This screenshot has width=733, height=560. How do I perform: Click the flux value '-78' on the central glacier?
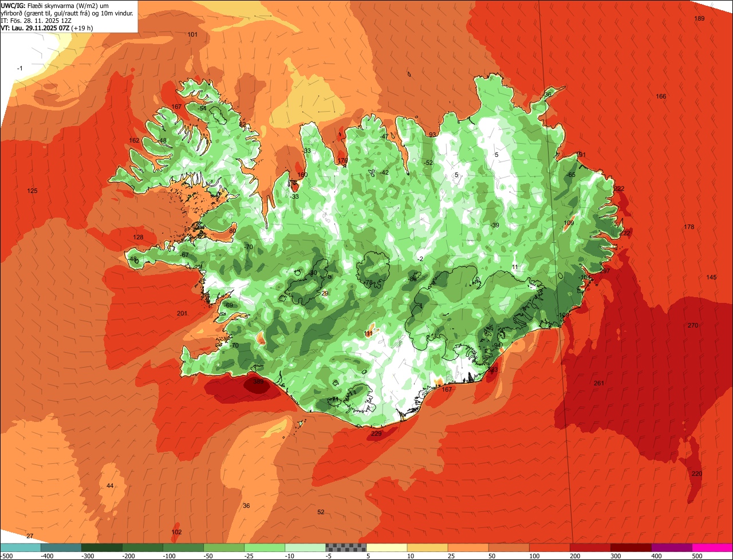pyautogui.click(x=368, y=282)
